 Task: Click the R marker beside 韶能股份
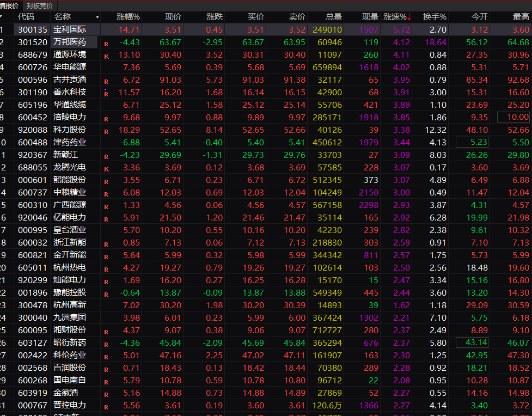coord(106,182)
